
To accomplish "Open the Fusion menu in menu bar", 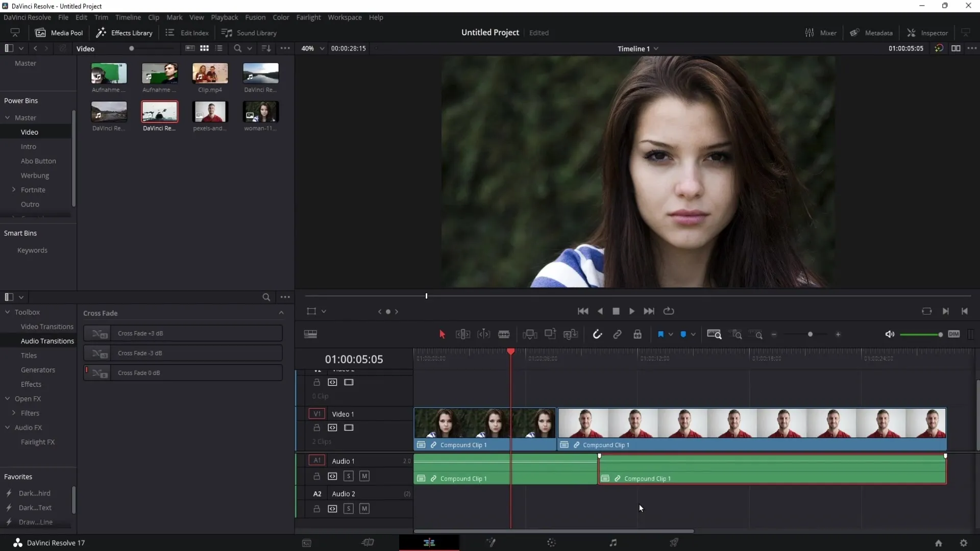I will [254, 17].
